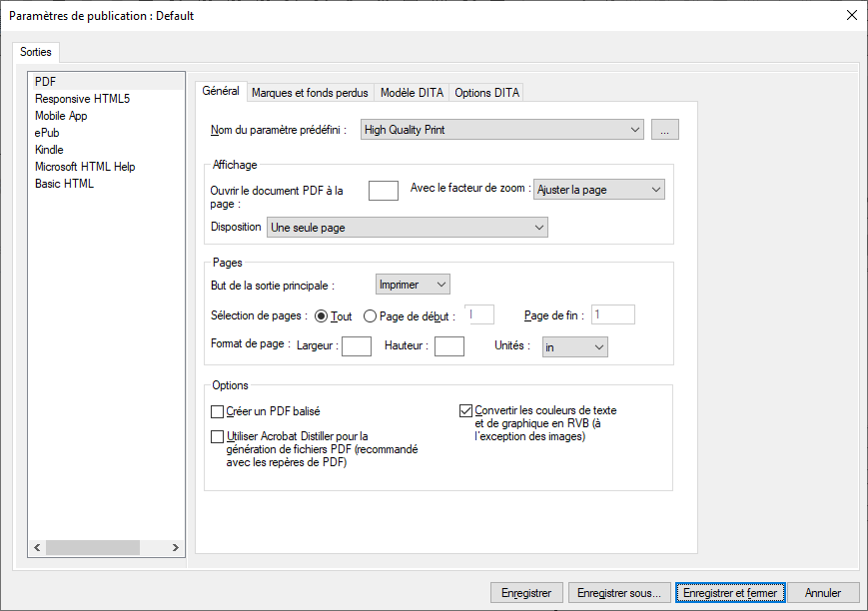
Task: Uncheck Convertir les couleurs en RVB
Action: tap(465, 408)
